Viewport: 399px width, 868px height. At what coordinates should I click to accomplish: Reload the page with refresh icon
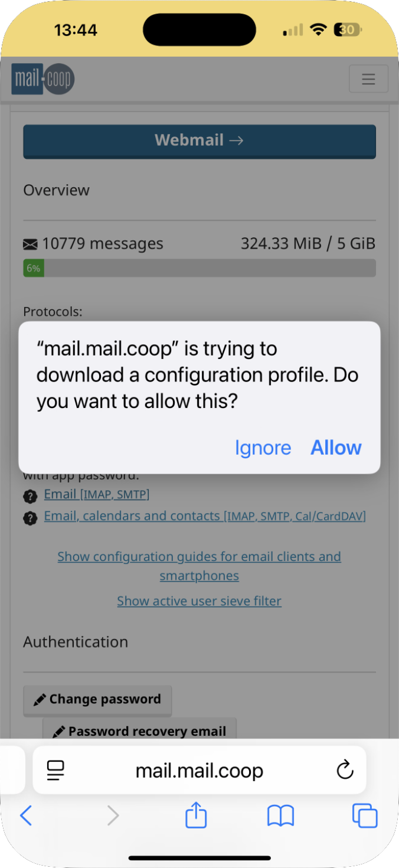[x=344, y=770]
